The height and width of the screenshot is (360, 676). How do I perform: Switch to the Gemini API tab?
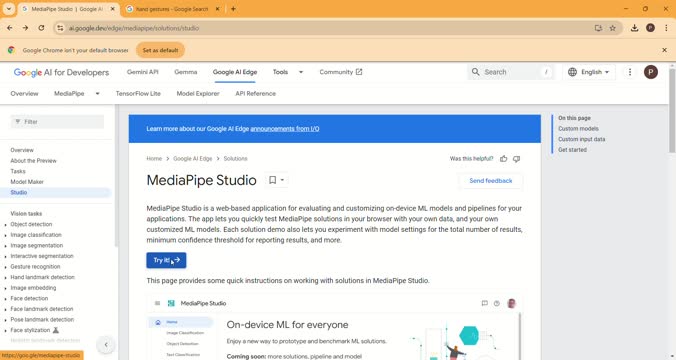pyautogui.click(x=143, y=72)
